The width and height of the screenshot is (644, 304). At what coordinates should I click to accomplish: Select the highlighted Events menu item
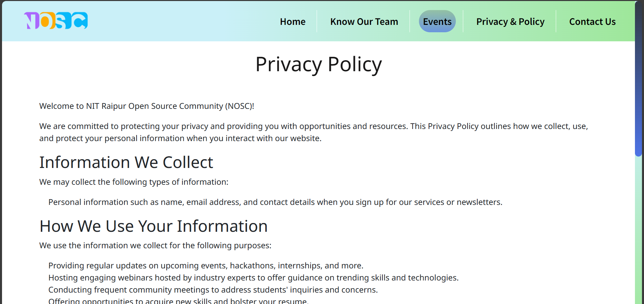437,21
